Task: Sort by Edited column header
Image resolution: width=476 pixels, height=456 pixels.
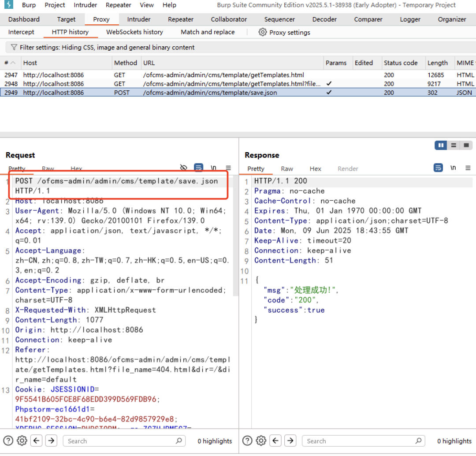Action: tap(367, 63)
